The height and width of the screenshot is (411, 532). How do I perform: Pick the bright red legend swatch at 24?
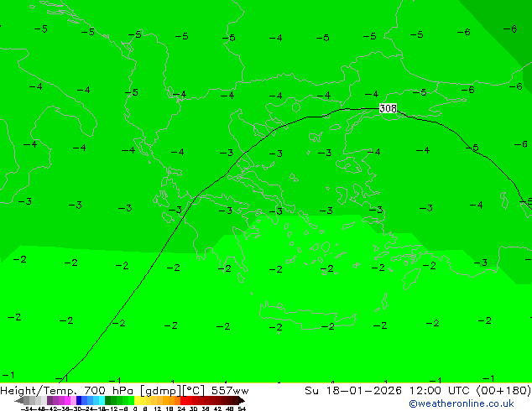[183, 400]
